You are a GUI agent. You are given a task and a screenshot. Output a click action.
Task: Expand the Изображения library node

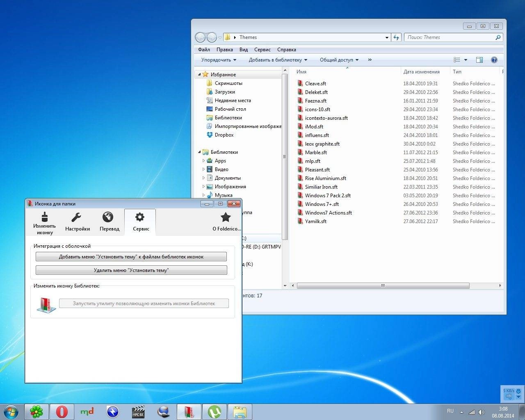203,187
